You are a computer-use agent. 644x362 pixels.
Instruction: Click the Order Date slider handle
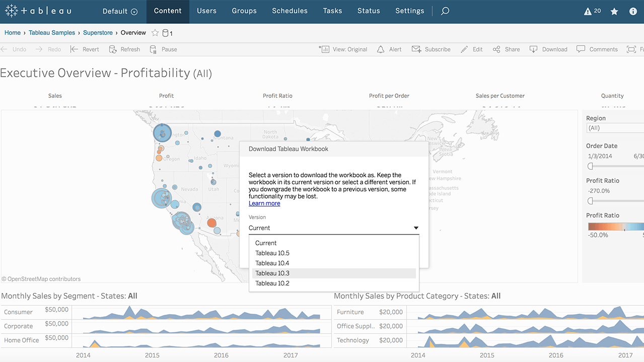(591, 166)
